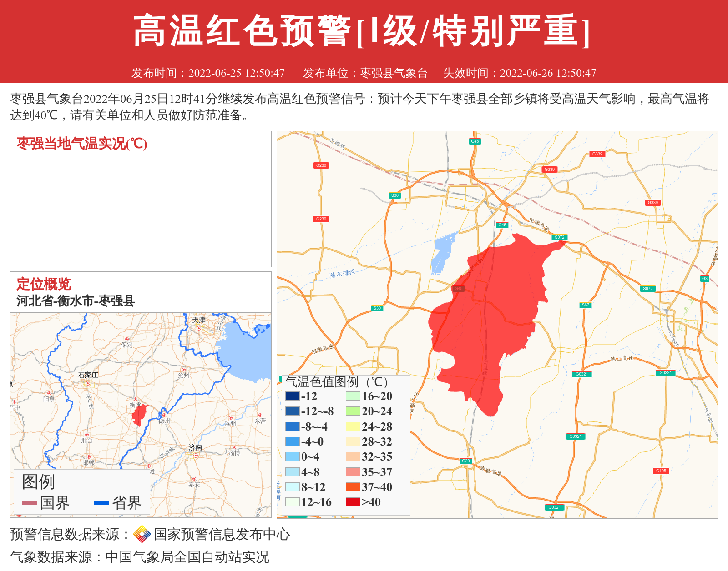Click the 保定 city marker
728x571 pixels.
point(127,339)
